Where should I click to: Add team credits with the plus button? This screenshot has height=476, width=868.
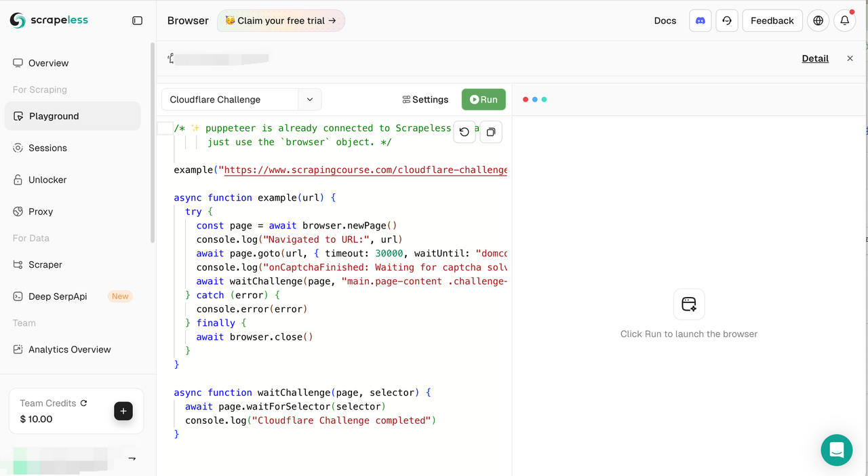123,411
